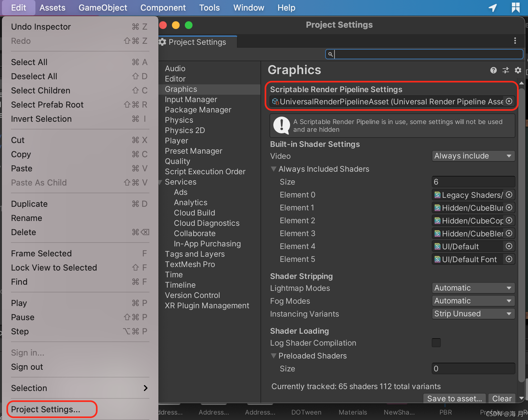Change Instancing Variants via its dropdown
The width and height of the screenshot is (528, 420).
(x=473, y=313)
